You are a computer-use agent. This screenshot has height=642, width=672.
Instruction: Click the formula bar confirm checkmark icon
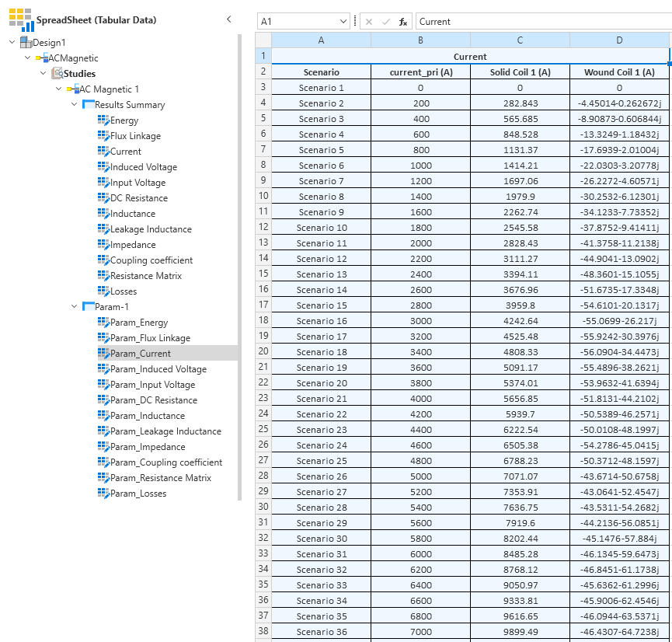tap(386, 22)
